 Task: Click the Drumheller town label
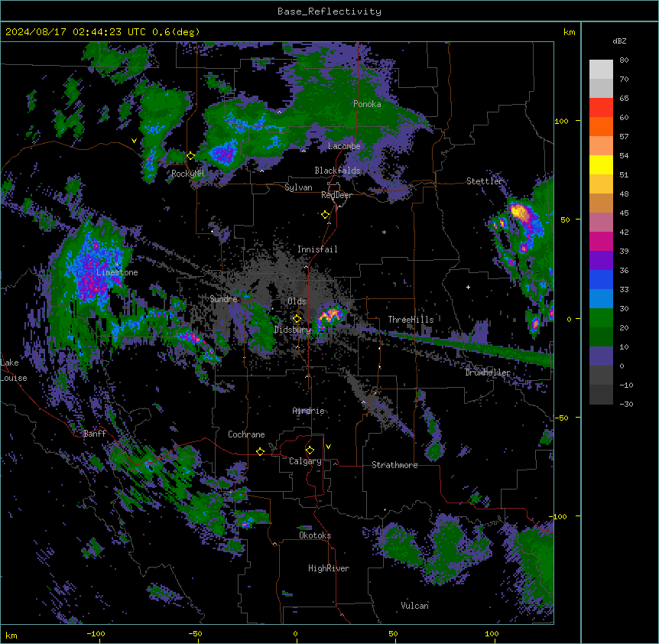pos(488,372)
